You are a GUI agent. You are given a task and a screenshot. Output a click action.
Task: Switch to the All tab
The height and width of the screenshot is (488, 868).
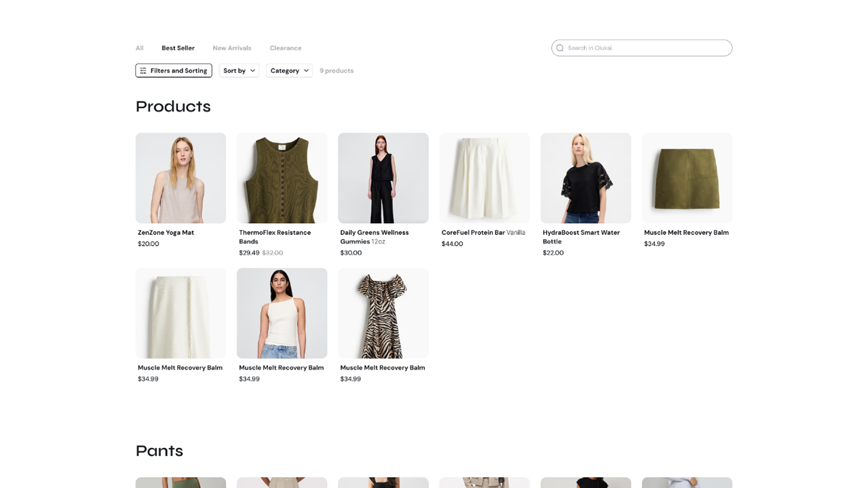tap(140, 48)
